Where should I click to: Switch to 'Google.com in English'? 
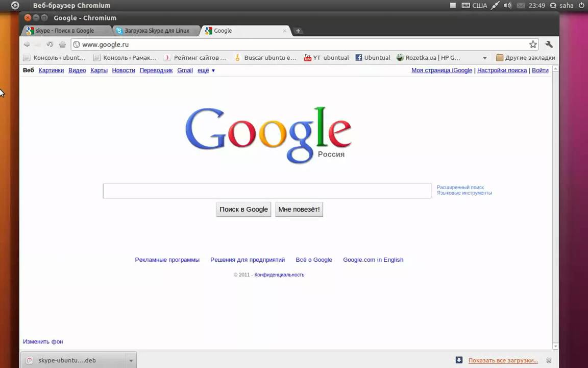pos(373,260)
